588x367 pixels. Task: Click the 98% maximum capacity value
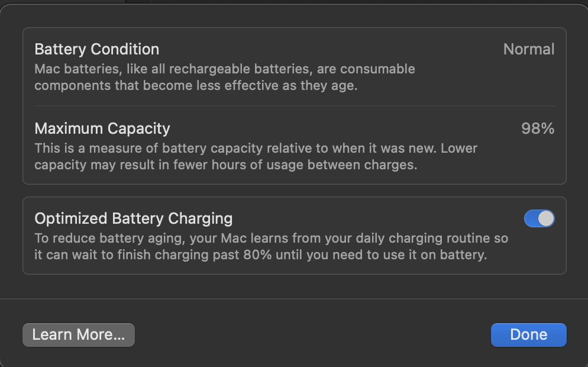(537, 128)
